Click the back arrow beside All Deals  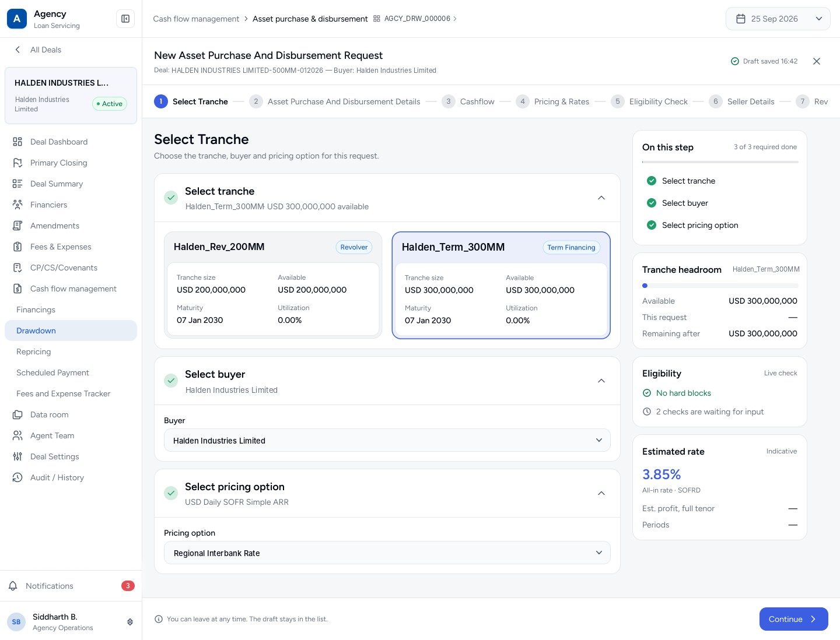(x=17, y=50)
